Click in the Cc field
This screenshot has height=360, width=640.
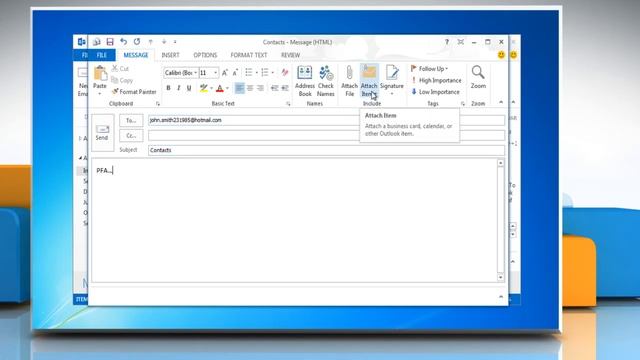click(327, 135)
